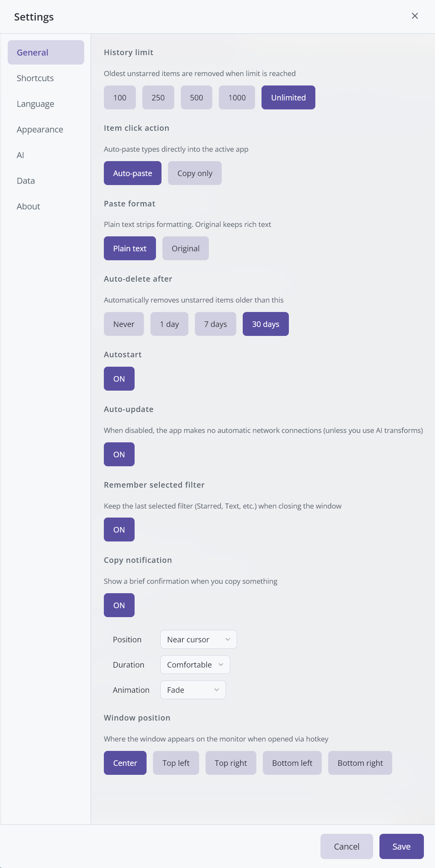Open the Language settings tab

[35, 104]
